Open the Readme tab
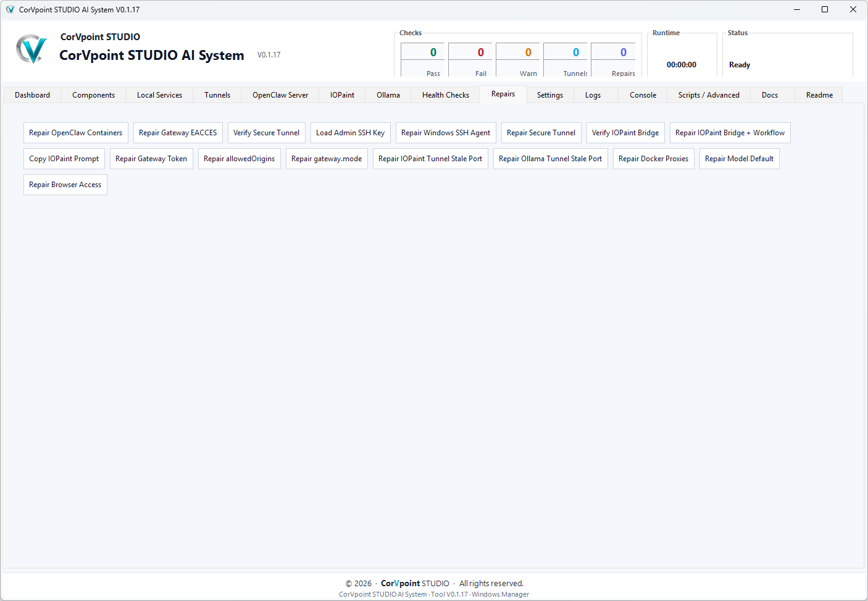The height and width of the screenshot is (601, 868). (x=819, y=95)
